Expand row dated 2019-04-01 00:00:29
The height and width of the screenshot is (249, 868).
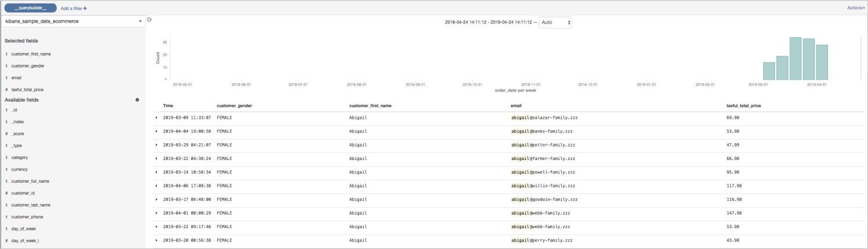point(157,213)
